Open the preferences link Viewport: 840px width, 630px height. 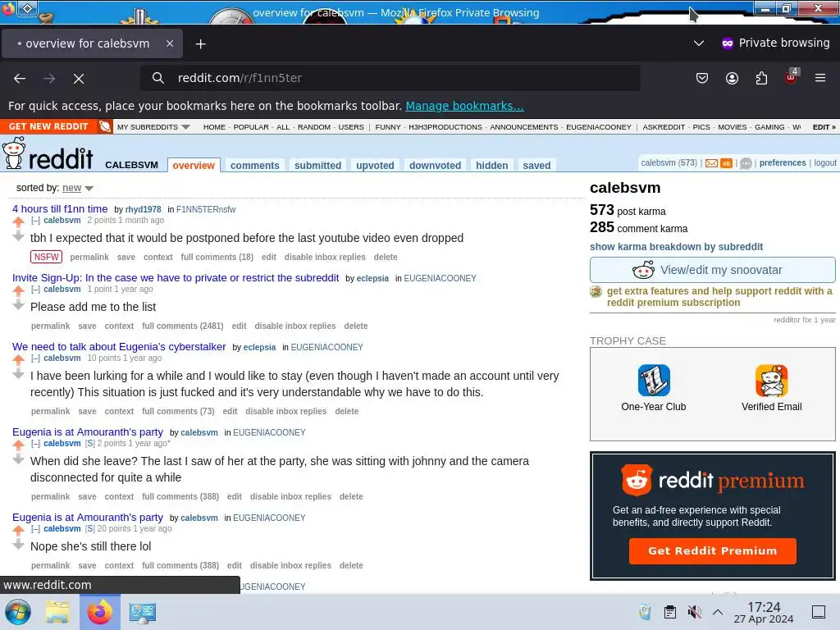pos(782,163)
